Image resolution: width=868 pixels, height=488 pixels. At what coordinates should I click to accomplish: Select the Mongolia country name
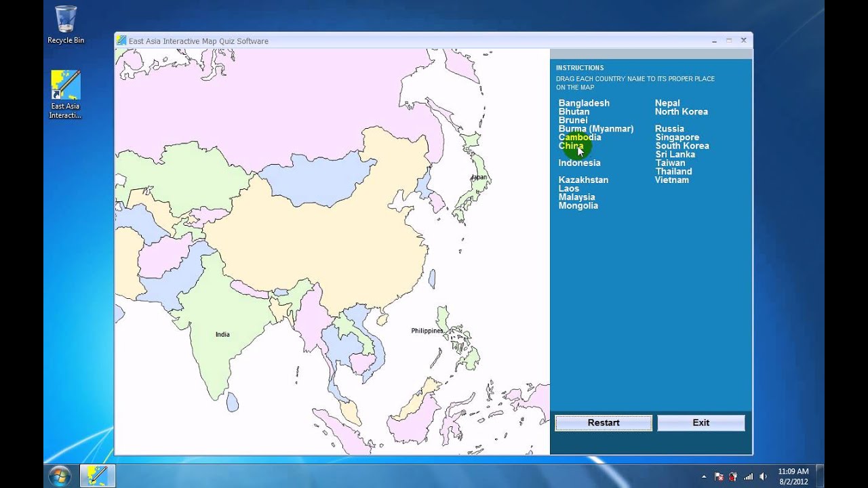578,205
